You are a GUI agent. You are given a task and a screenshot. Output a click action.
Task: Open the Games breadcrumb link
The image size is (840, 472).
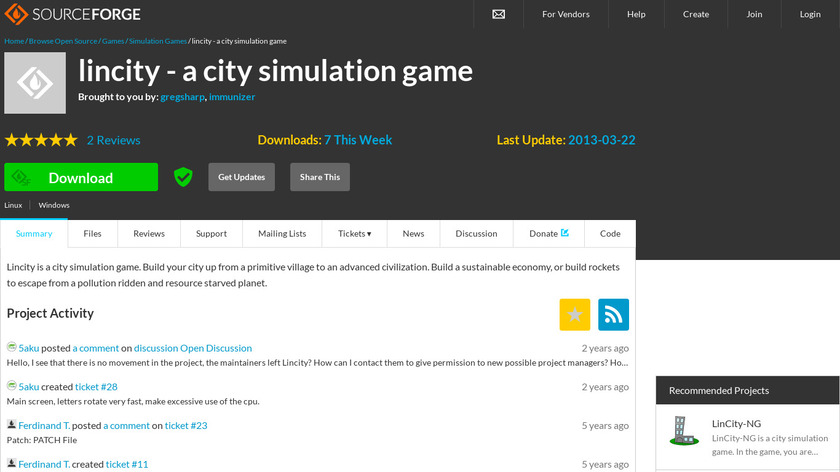click(x=113, y=41)
